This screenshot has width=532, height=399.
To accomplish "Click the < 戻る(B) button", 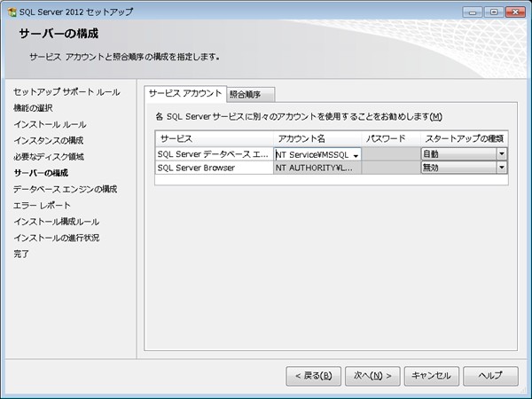I will click(314, 376).
